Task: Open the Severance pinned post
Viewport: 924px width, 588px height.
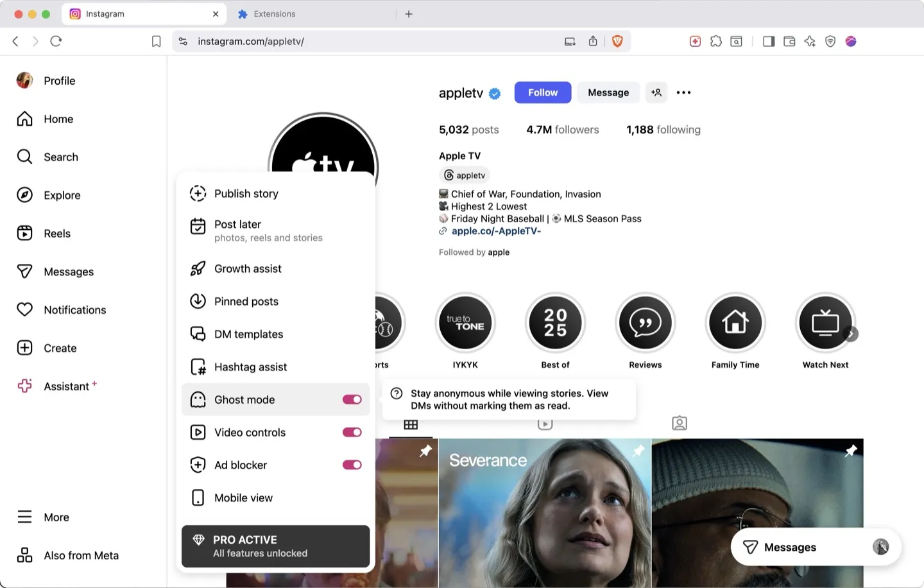Action: [544, 512]
